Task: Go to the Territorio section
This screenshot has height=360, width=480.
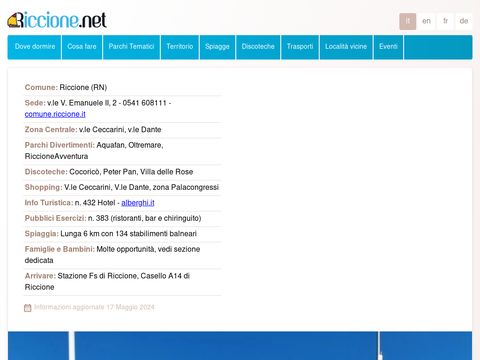Action: point(180,47)
